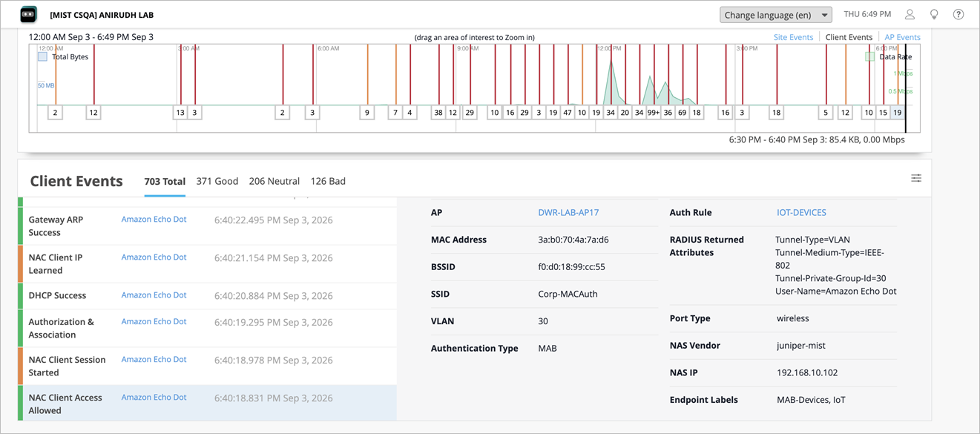Click the timeline bucket labeled 69
The image size is (980, 434).
point(682,113)
